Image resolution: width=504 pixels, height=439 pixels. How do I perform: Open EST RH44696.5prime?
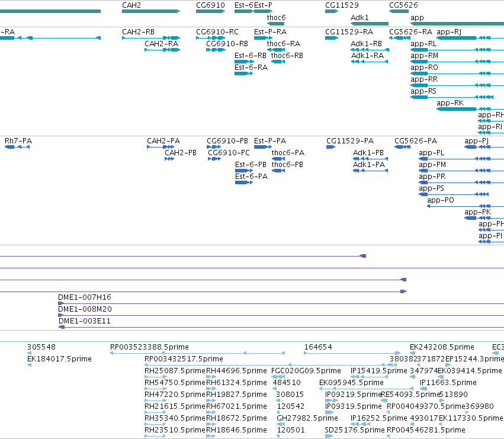tap(211, 377)
